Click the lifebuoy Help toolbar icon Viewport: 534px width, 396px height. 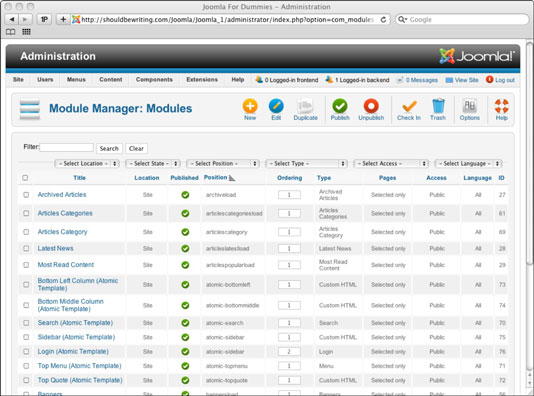[x=502, y=106]
